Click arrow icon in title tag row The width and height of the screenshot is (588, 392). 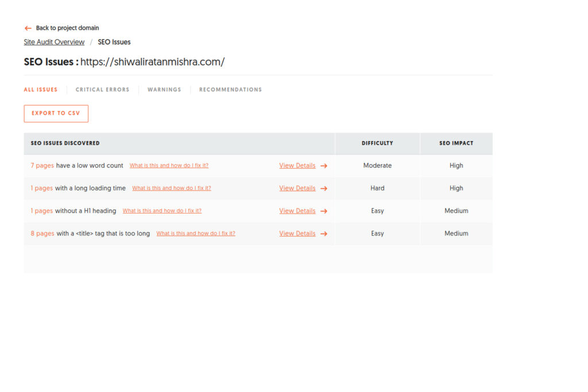point(324,234)
